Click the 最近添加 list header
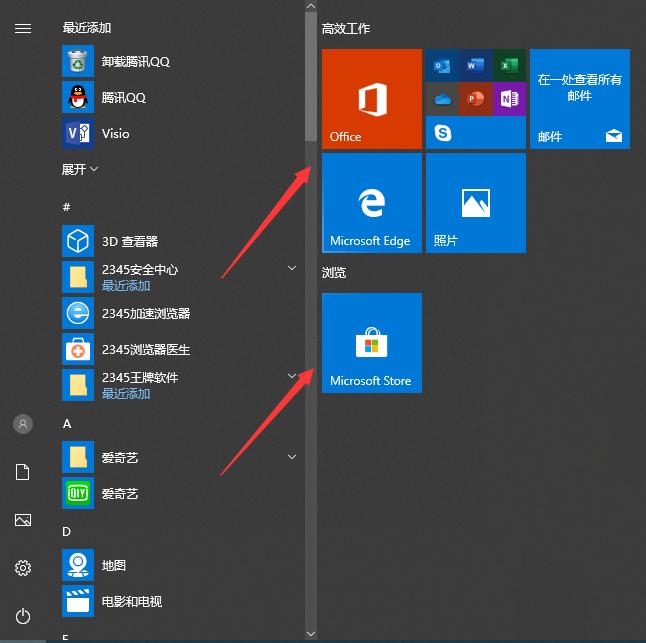Image resolution: width=646 pixels, height=643 pixels. point(87,28)
